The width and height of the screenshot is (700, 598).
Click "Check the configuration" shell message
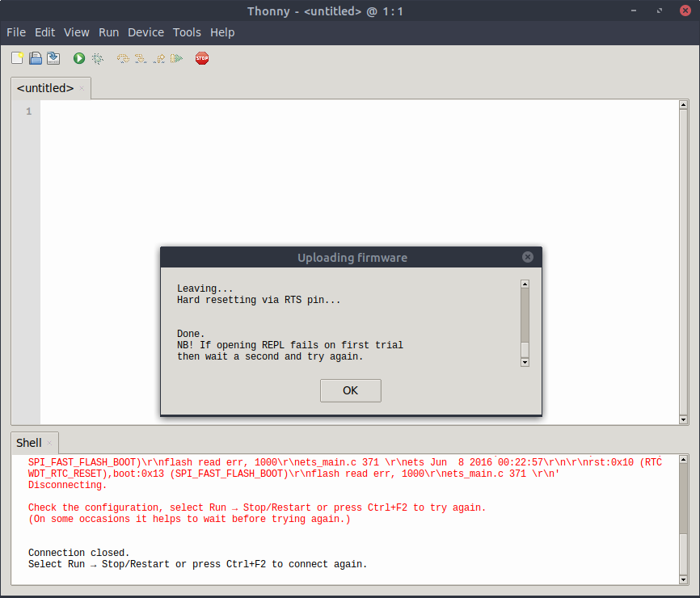(x=257, y=507)
